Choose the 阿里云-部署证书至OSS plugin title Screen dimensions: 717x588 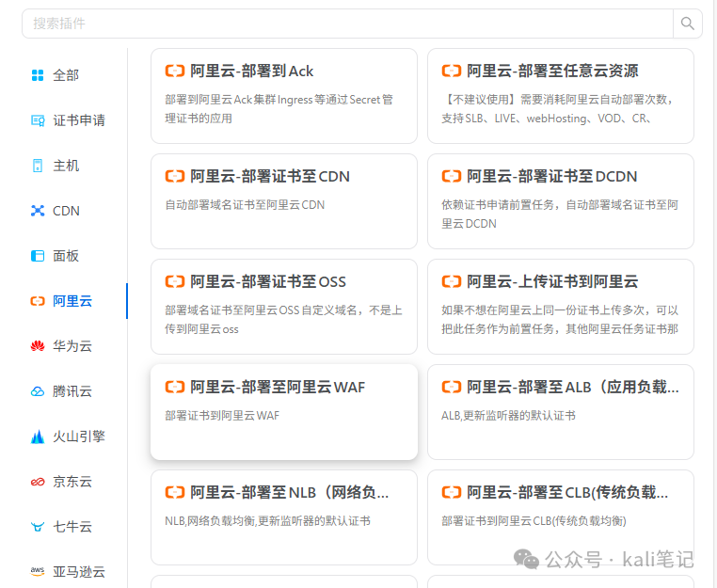point(268,281)
